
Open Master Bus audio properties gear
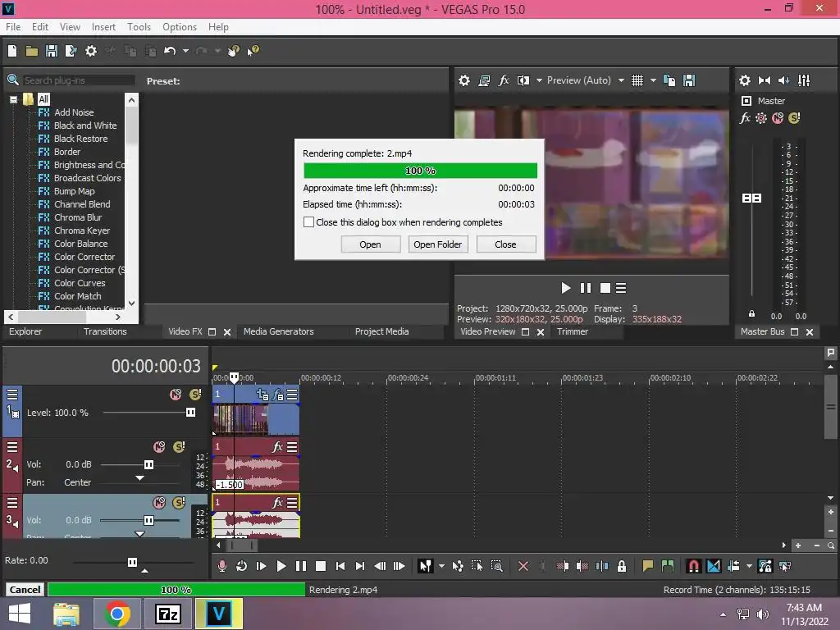pos(745,80)
